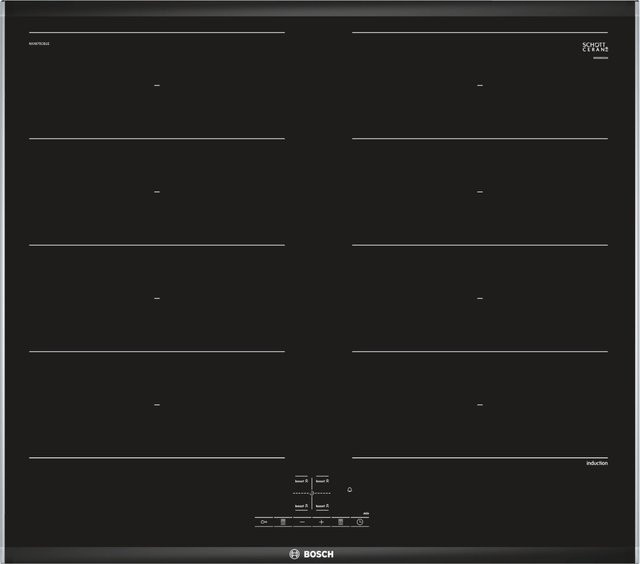Tap the bell-shaped symbol beside the zone selectors

(x=349, y=489)
